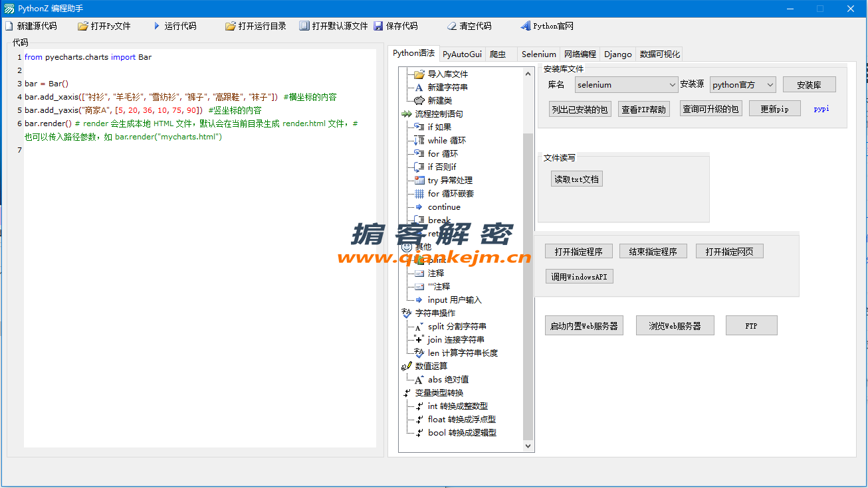Switch to the PyAutoGui tab
The width and height of the screenshot is (868, 488).
tap(462, 54)
